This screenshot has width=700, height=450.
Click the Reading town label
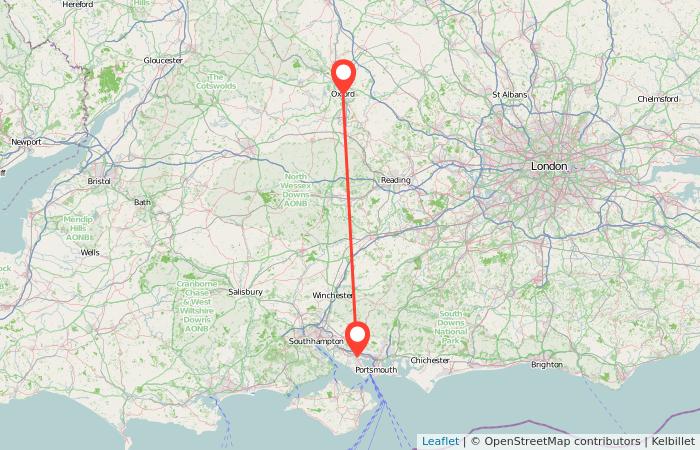coord(396,180)
